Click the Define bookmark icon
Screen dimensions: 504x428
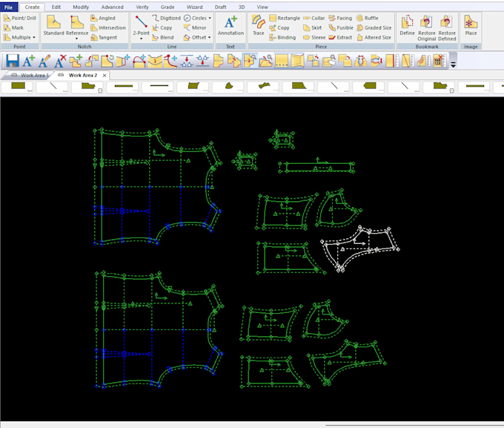tap(407, 25)
